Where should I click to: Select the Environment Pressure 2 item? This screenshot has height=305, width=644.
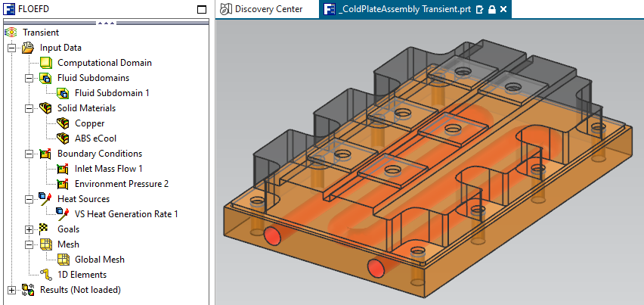pyautogui.click(x=121, y=184)
